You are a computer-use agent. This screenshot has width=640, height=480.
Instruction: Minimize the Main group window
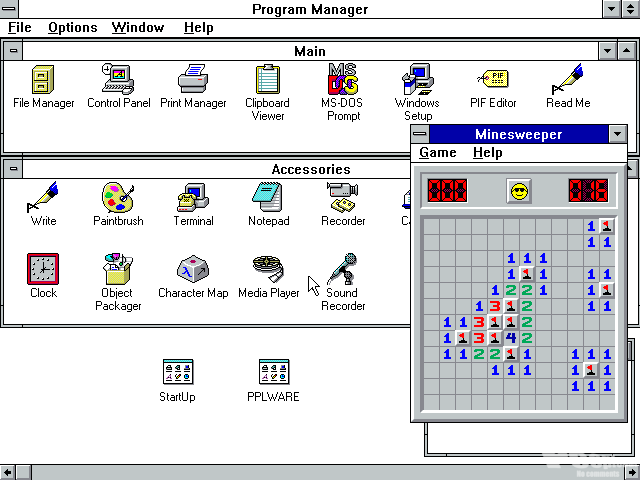[x=607, y=51]
